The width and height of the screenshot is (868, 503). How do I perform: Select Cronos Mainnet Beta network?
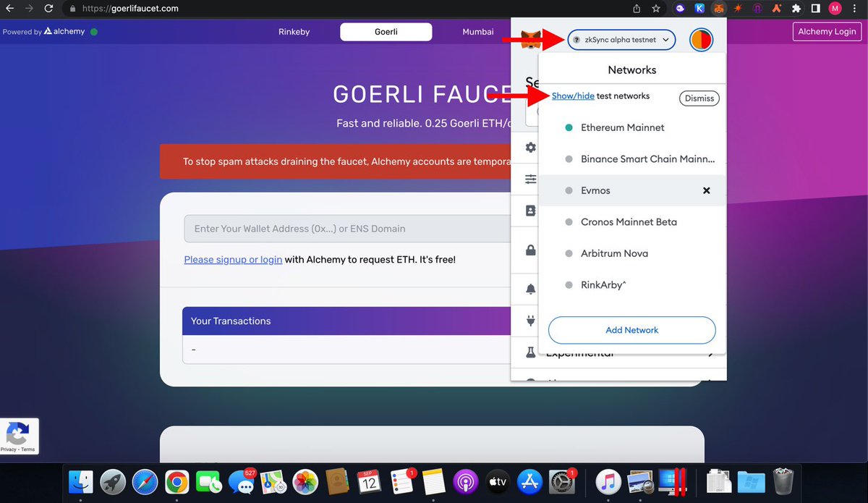632,222
